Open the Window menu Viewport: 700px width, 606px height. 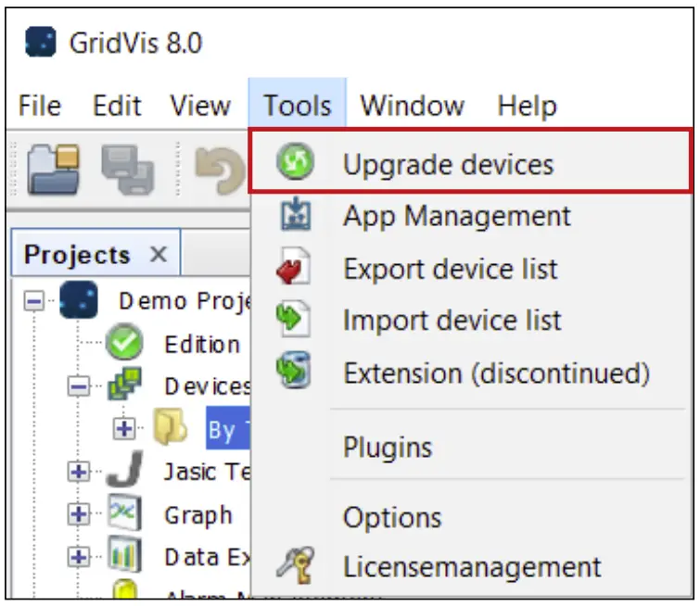click(x=412, y=106)
